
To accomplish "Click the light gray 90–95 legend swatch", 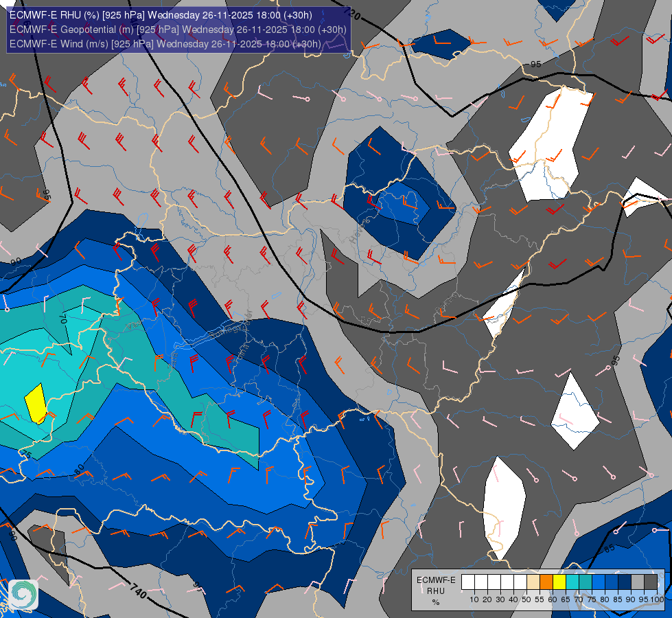I will (638, 582).
